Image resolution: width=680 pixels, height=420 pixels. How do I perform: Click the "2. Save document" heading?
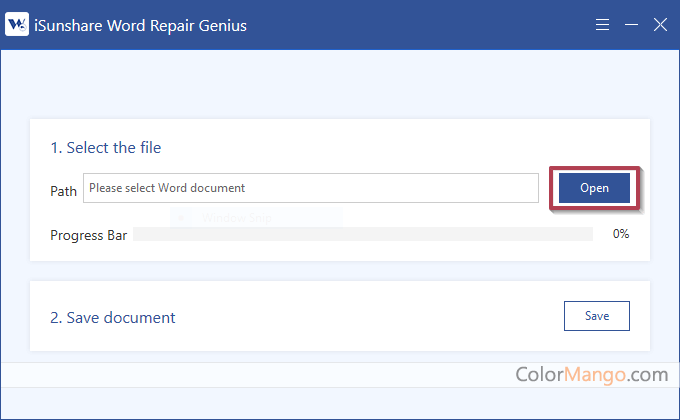click(x=113, y=318)
